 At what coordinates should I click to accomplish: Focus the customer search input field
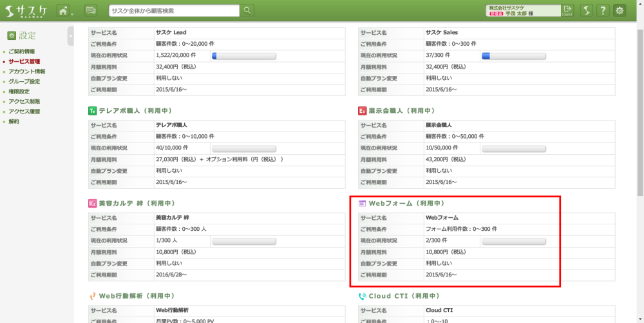click(173, 11)
